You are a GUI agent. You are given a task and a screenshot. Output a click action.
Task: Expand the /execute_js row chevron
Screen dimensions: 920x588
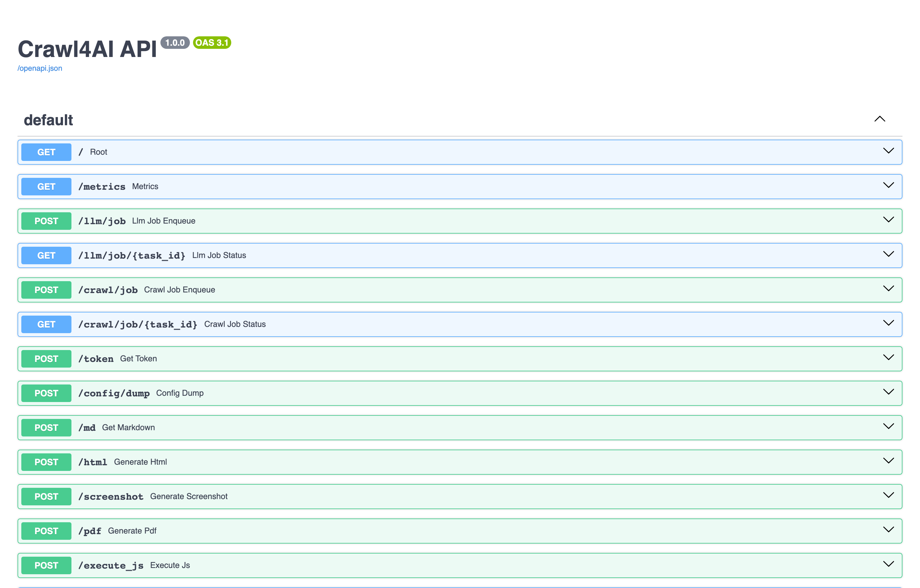(x=888, y=564)
